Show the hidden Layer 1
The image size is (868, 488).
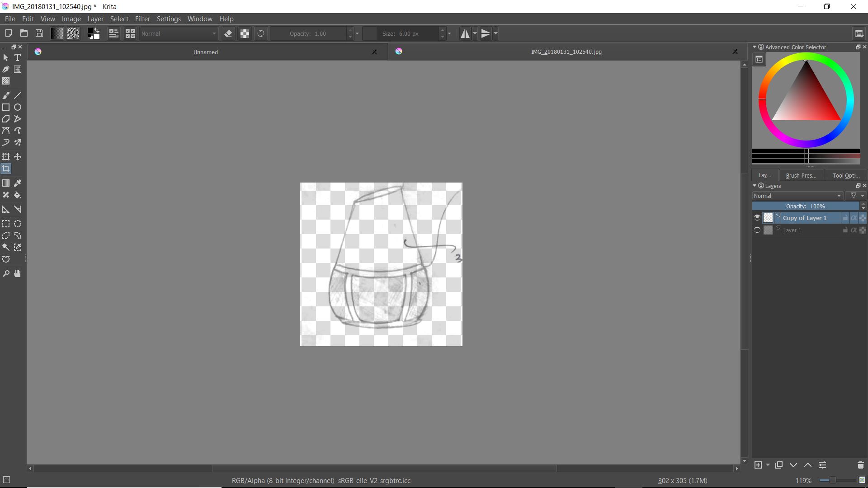757,230
